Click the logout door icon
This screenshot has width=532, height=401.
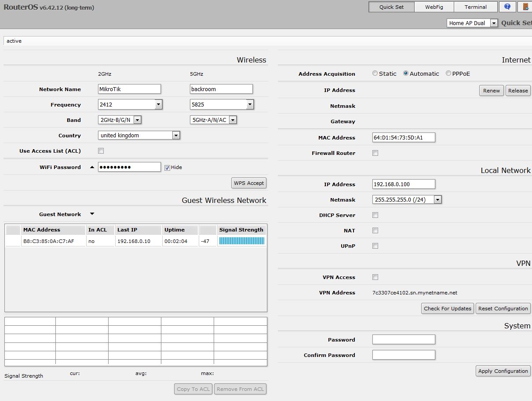(x=525, y=7)
